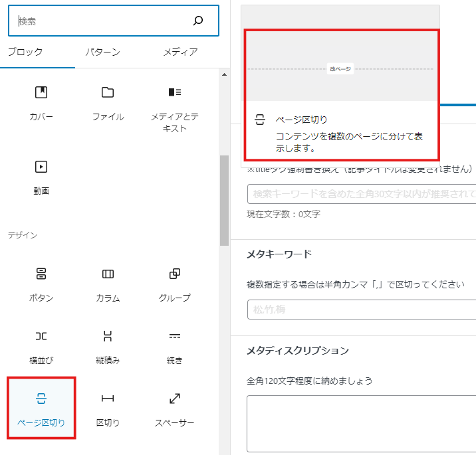Insert the ファイル (File) block
The width and height of the screenshot is (476, 455).
tap(108, 102)
